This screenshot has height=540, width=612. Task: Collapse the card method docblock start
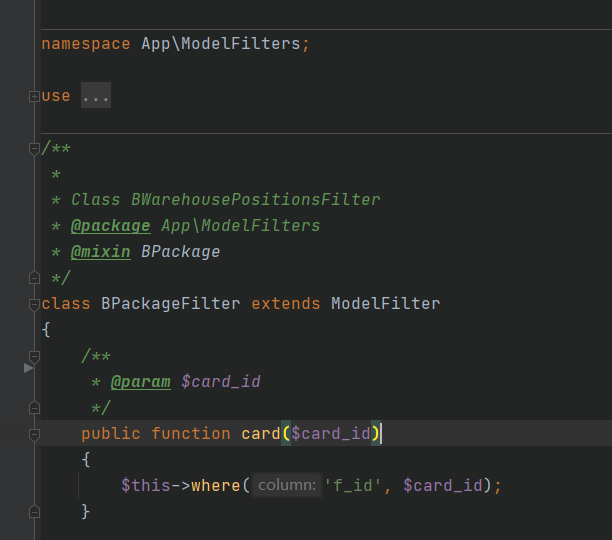point(34,357)
